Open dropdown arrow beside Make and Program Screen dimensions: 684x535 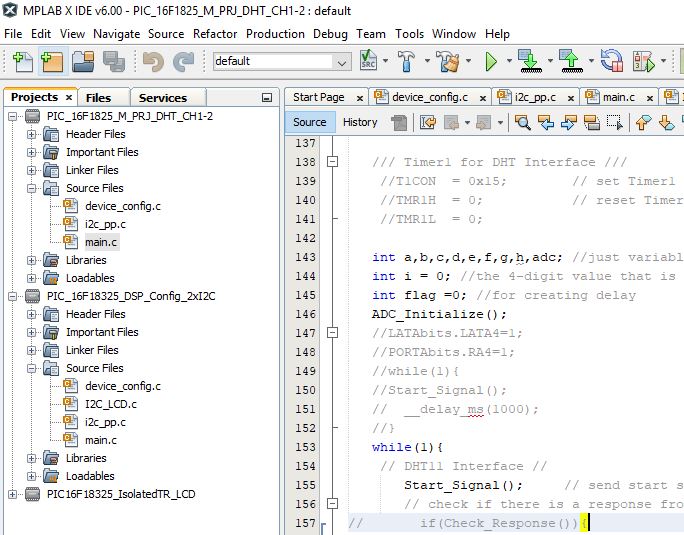(x=550, y=61)
